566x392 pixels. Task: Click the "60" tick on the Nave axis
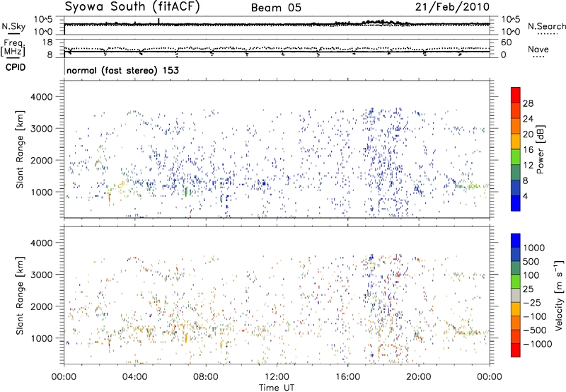tap(506, 42)
